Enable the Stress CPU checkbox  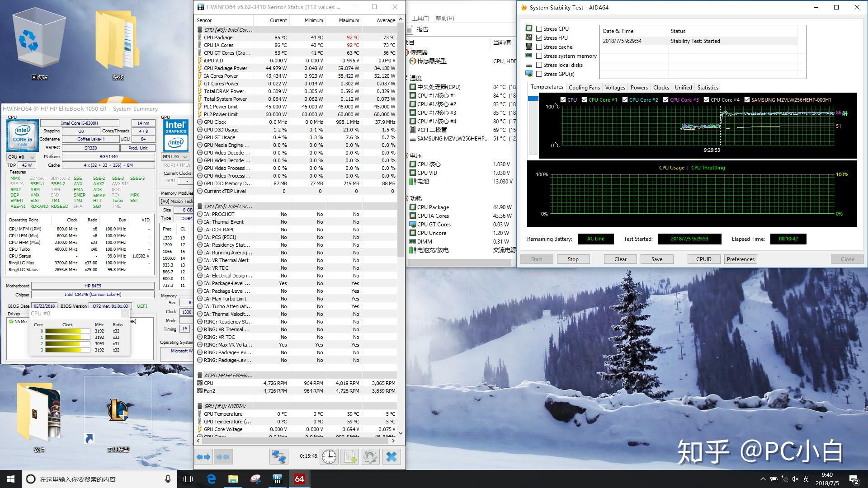coord(539,28)
